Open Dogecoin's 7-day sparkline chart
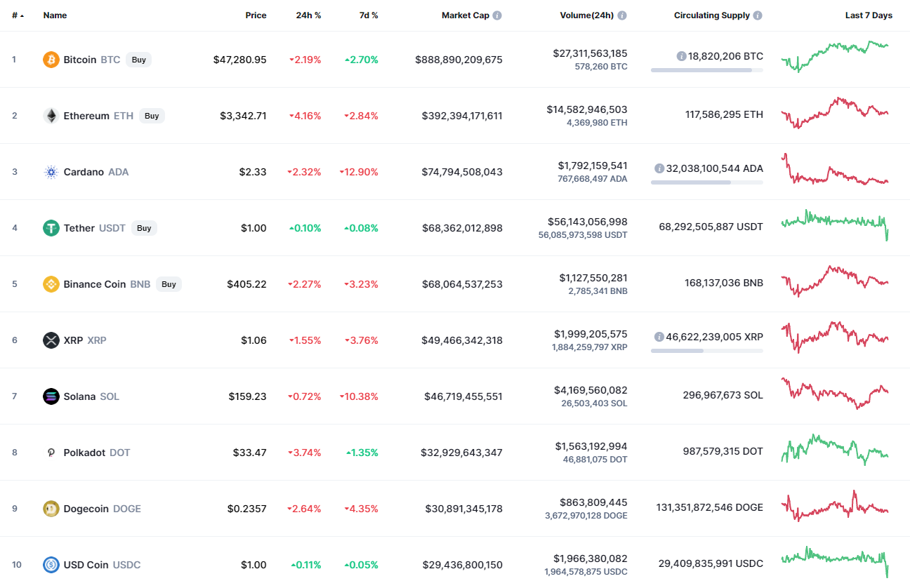The height and width of the screenshot is (588, 910). 835,506
